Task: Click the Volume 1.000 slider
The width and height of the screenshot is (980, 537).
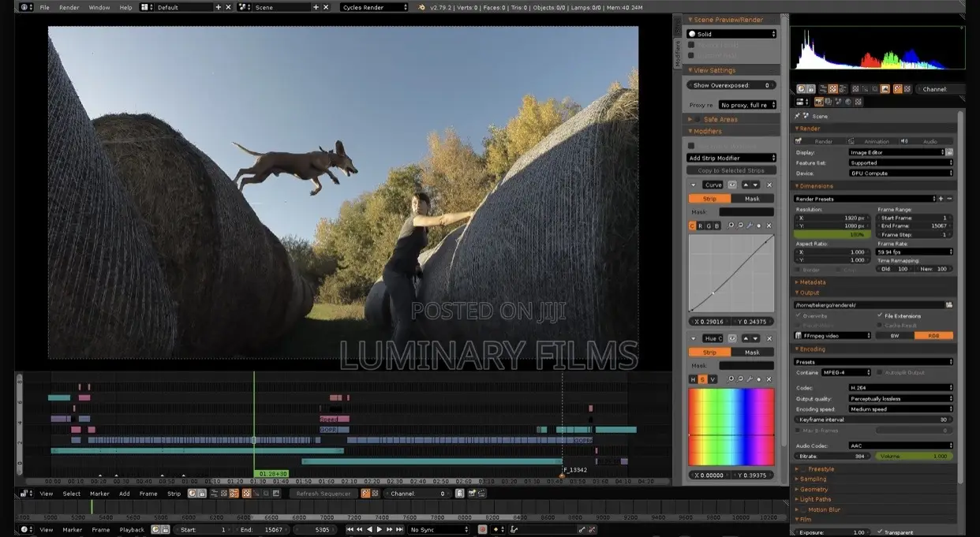Action: pyautogui.click(x=914, y=456)
